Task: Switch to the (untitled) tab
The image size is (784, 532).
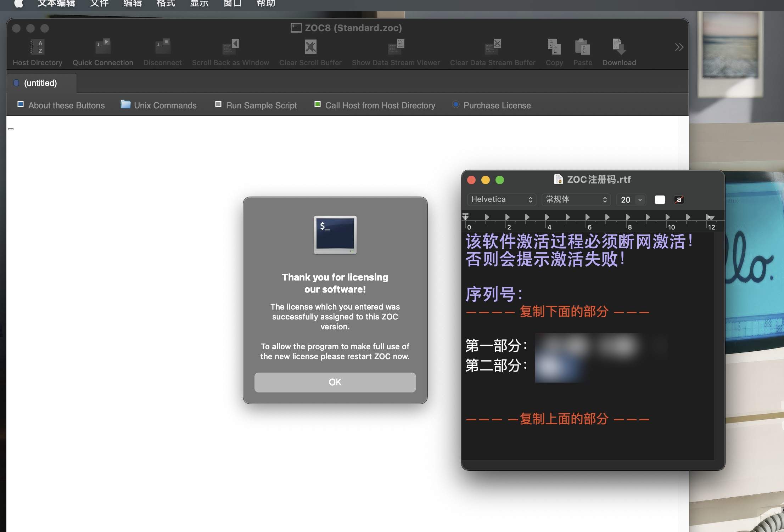Action: point(40,83)
